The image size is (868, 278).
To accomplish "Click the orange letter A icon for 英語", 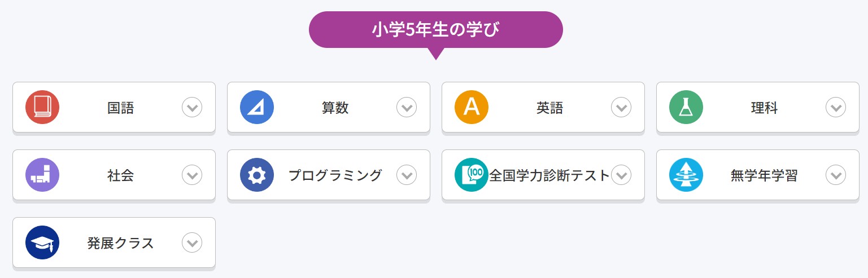I will coord(472,107).
